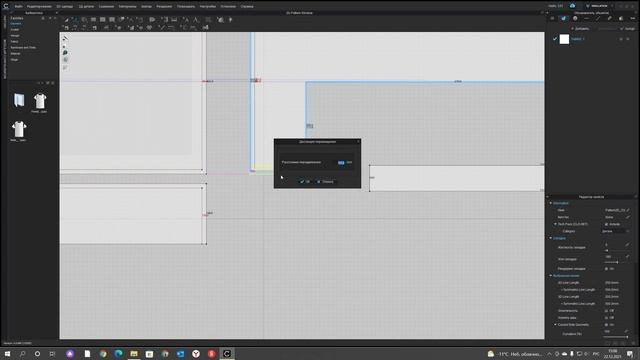Select Hardware and Trims in library
The width and height of the screenshot is (640, 360).
point(23,48)
